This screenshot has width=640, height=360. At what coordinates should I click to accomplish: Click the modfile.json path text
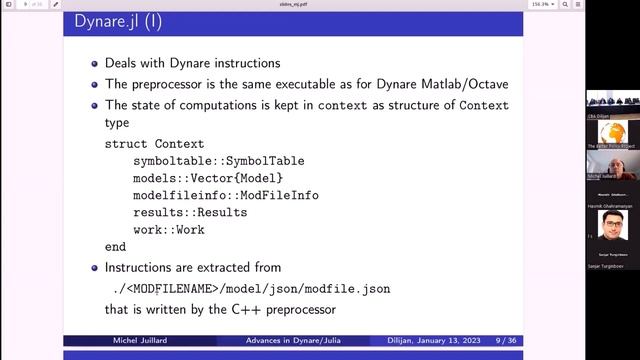tap(252, 289)
